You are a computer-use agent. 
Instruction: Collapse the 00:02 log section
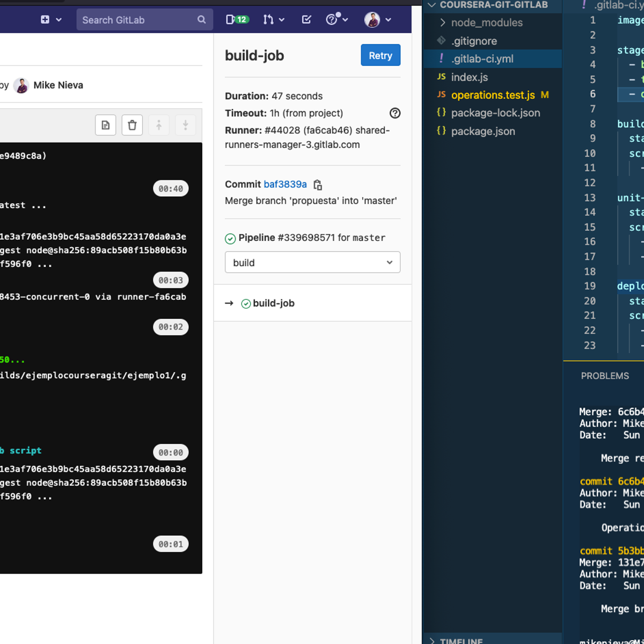point(171,327)
